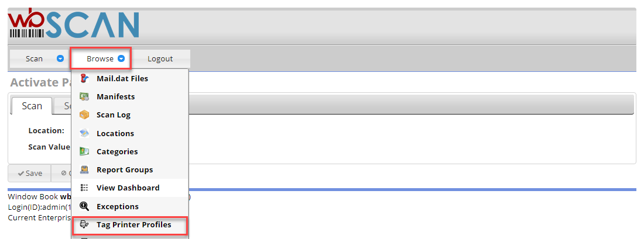This screenshot has height=239, width=644.
Task: Open Manifests from the Browse menu
Action: pyautogui.click(x=130, y=97)
